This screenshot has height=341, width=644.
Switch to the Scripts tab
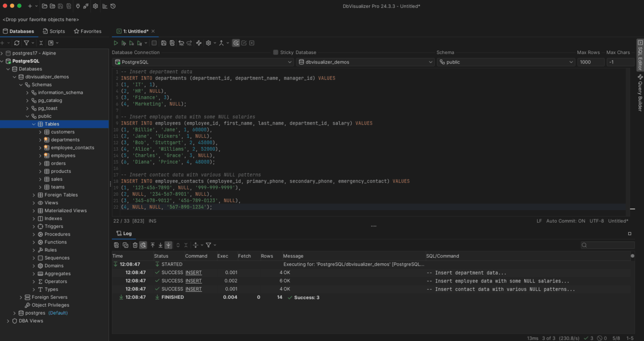pos(54,31)
